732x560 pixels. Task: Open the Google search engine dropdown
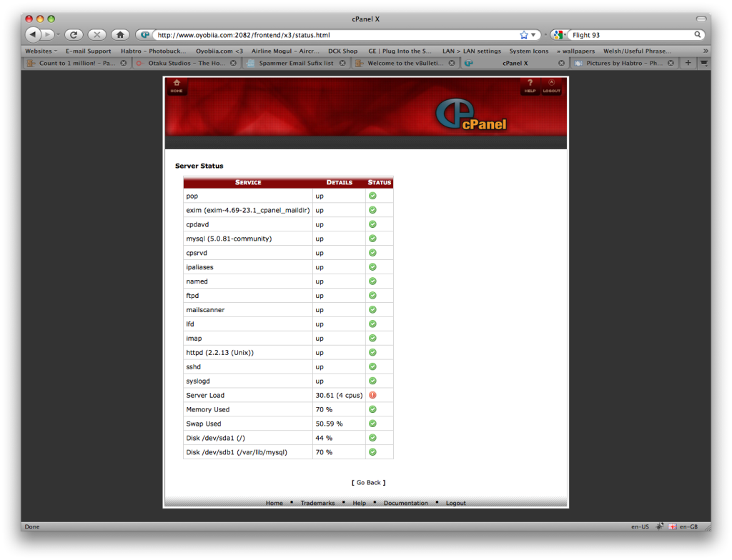coord(559,35)
